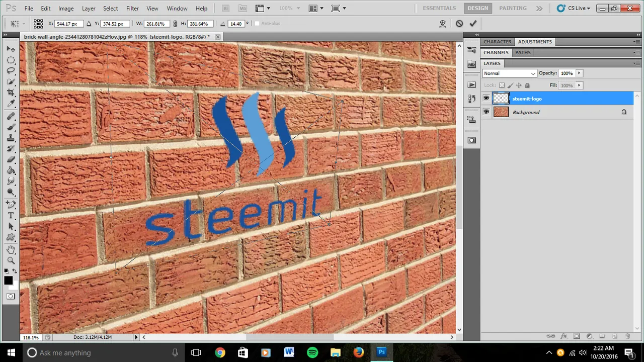Select the Brush tool
Image resolution: width=644 pixels, height=362 pixels.
[x=11, y=127]
